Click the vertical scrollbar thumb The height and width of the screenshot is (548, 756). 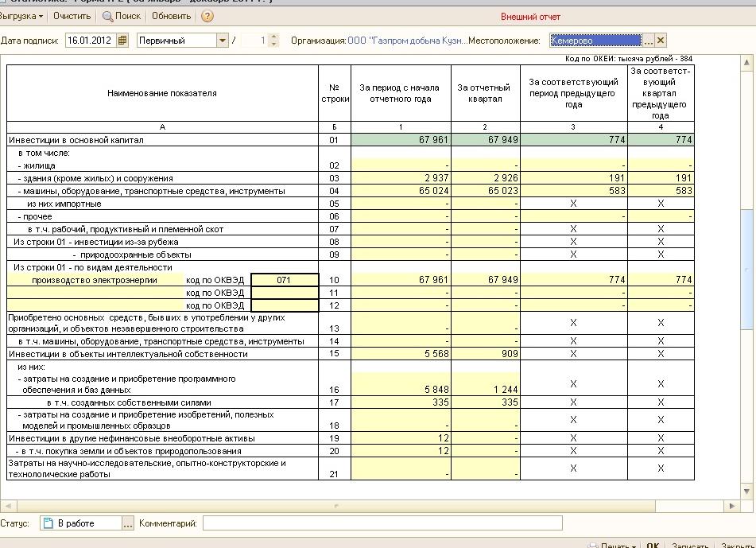tap(746, 269)
